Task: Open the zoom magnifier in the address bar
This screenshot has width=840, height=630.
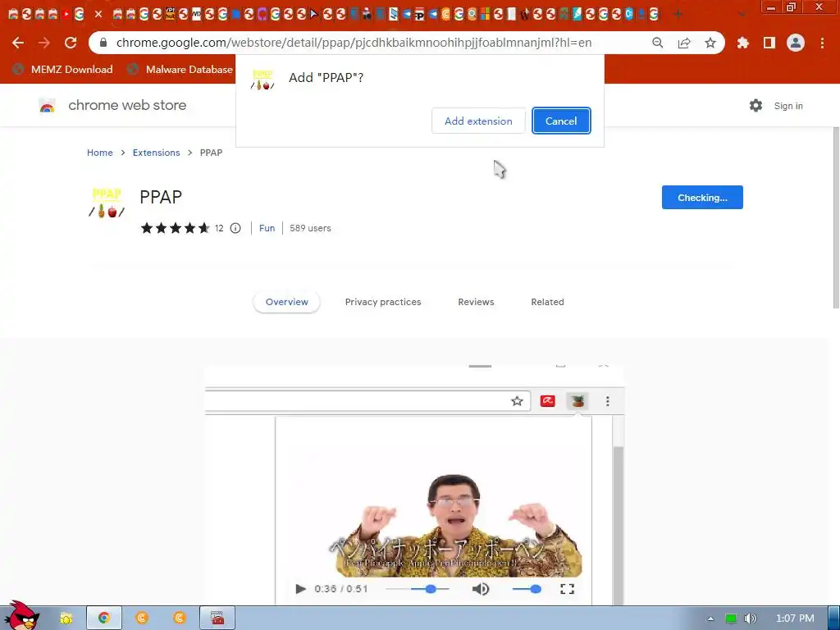Action: 657,43
